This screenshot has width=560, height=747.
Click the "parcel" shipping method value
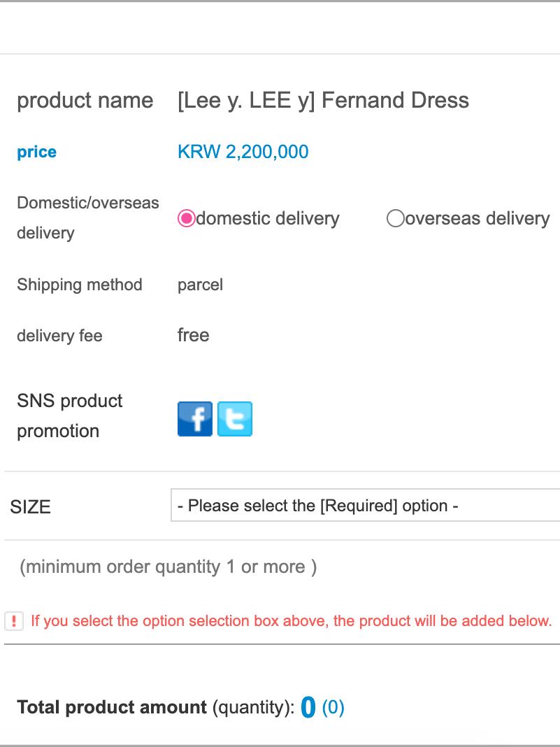(x=200, y=285)
